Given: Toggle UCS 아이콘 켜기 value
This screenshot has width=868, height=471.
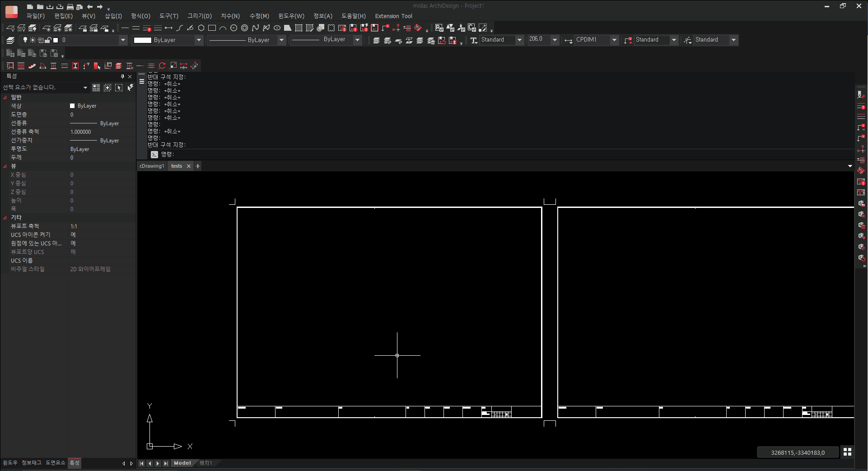Looking at the screenshot, I should coord(73,235).
